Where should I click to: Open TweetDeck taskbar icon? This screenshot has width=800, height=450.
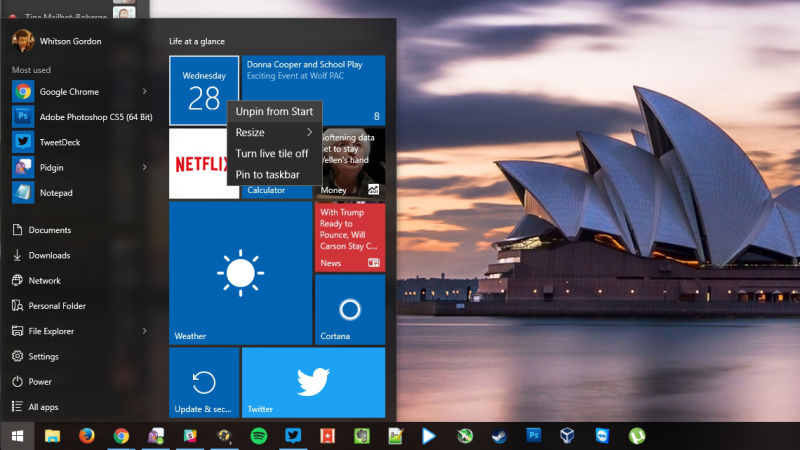pyautogui.click(x=293, y=436)
